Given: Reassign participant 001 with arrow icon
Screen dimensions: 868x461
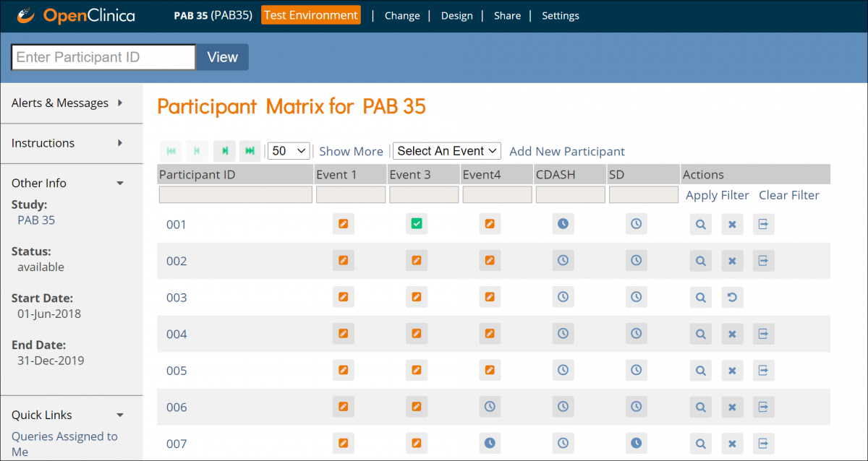Looking at the screenshot, I should [x=763, y=224].
